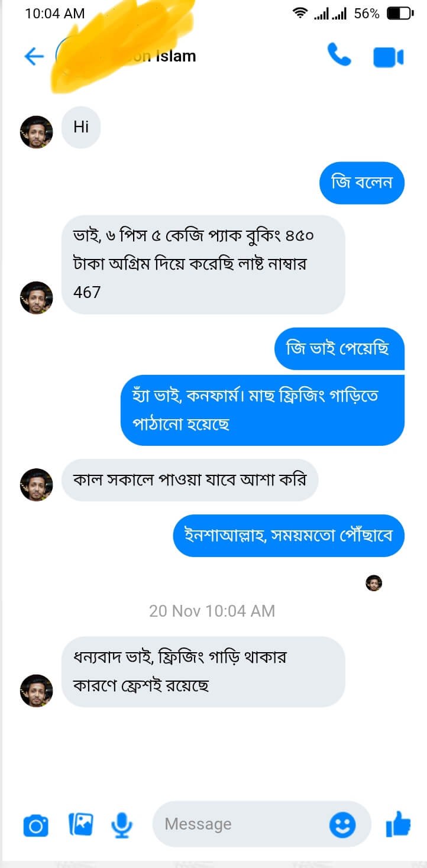Select the "Hi" message bubble
Viewport: 427px width, 868px height.
point(81,127)
